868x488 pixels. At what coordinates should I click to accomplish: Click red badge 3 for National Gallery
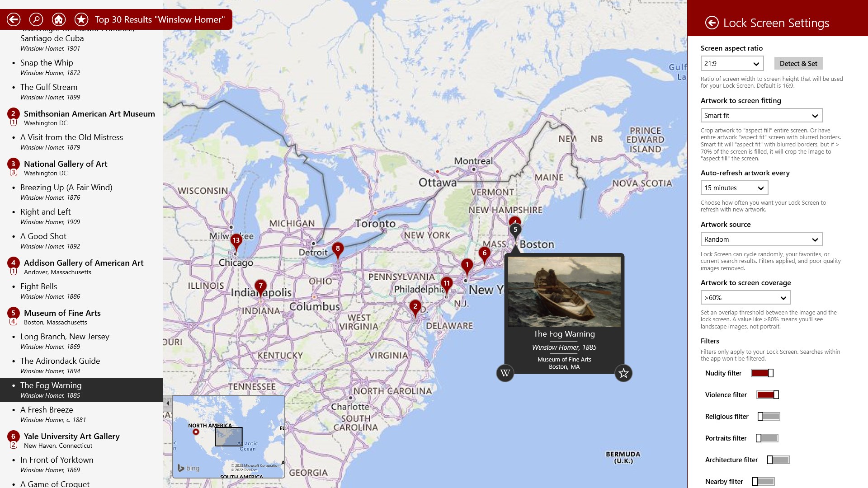coord(13,164)
